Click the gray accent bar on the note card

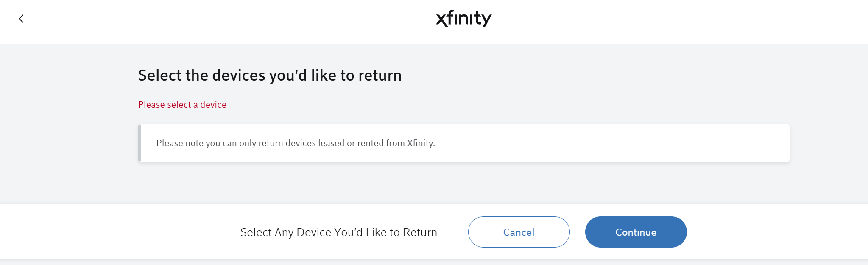tap(140, 143)
